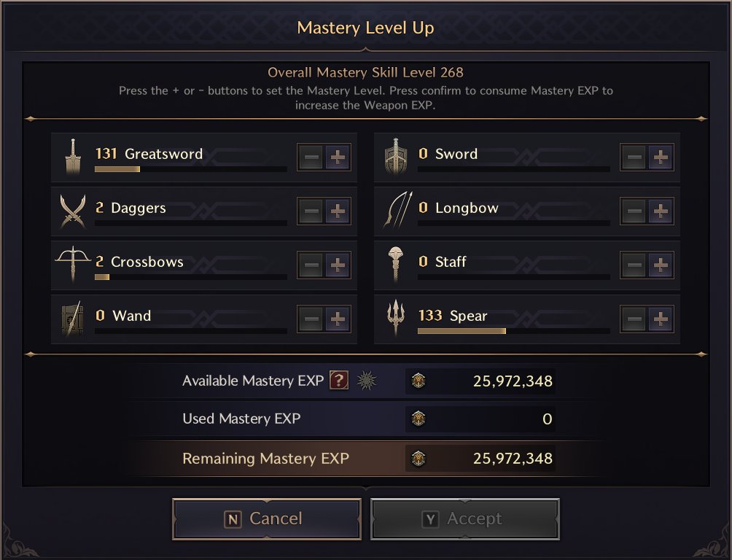
Task: Cancel the mastery level up dialog
Action: 267,519
